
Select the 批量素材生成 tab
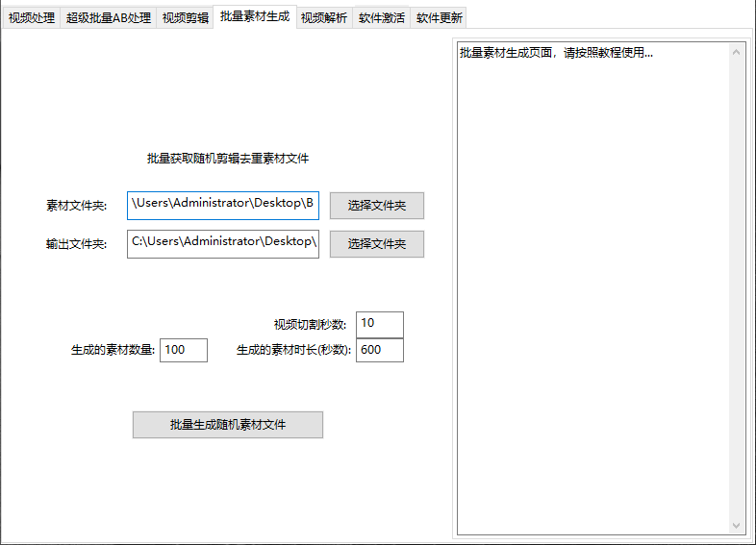click(x=255, y=17)
